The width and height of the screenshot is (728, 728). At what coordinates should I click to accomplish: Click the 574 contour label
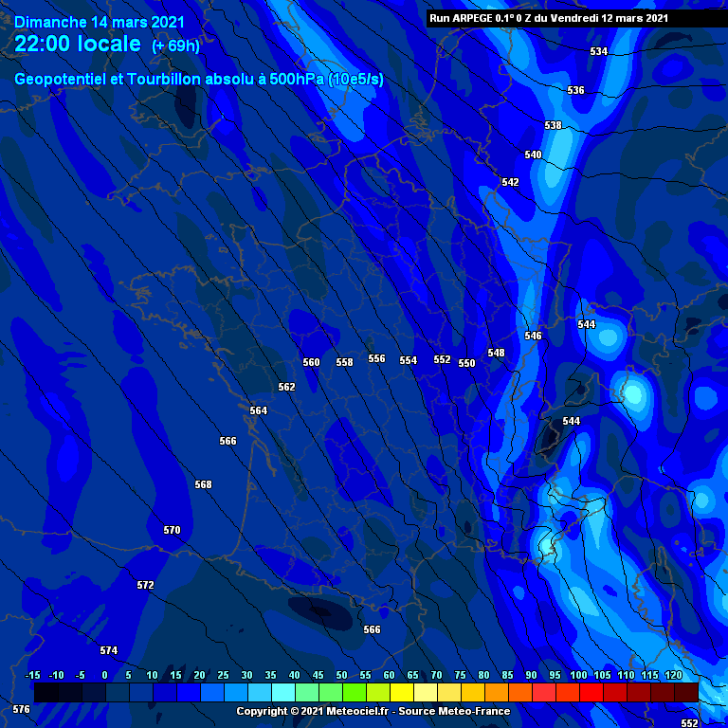click(x=109, y=650)
